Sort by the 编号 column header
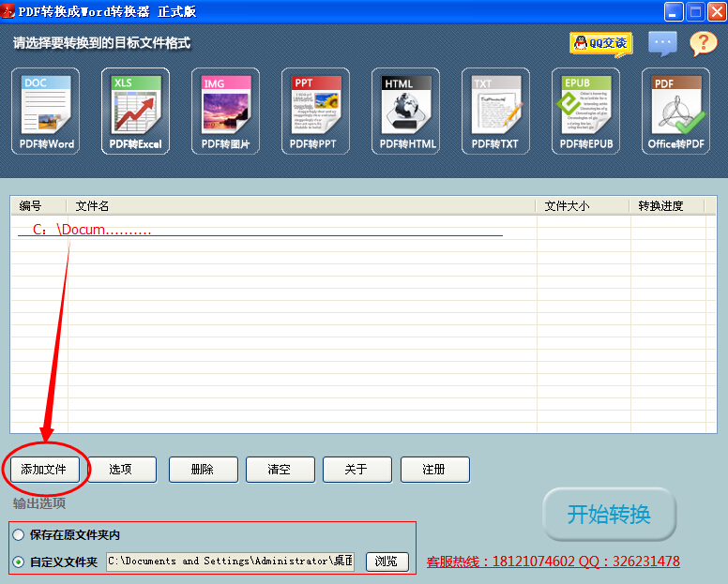The image size is (728, 584). [38, 206]
